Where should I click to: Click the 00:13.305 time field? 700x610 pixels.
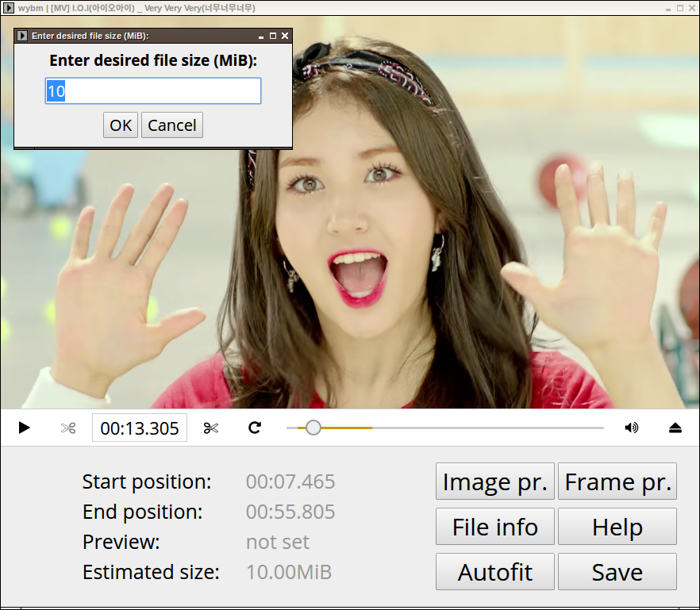coord(140,428)
